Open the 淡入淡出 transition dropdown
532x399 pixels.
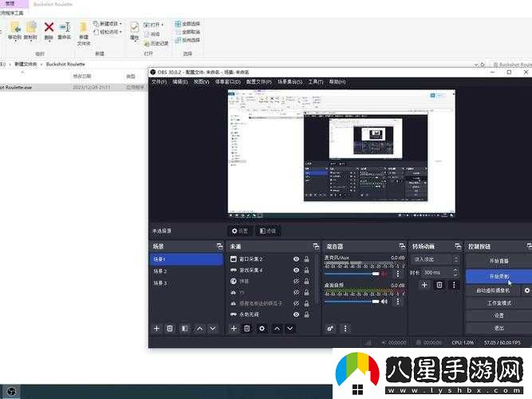coord(435,259)
